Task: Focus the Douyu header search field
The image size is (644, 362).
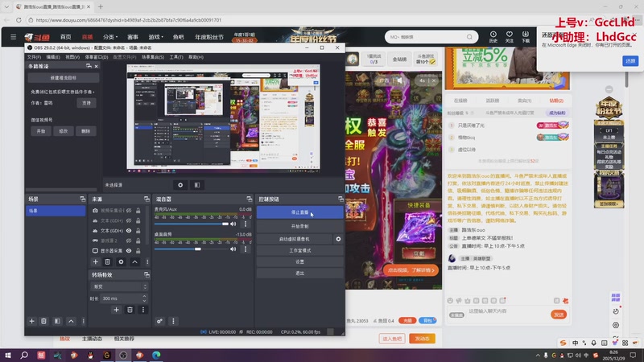Action: 426,37
